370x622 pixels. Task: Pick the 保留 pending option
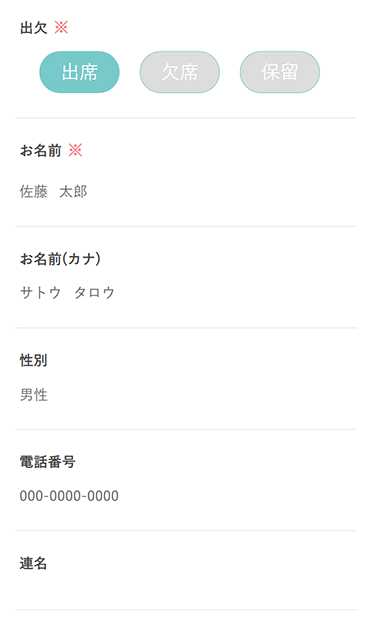(280, 72)
